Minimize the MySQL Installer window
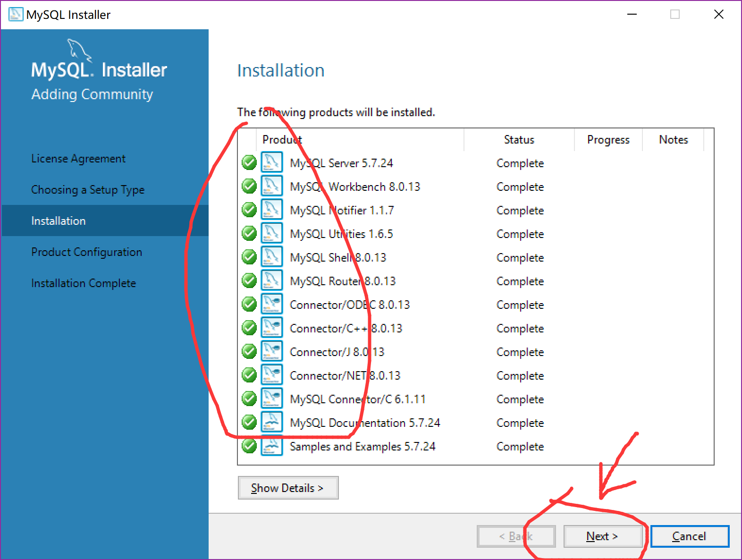Viewport: 742px width, 560px height. click(632, 15)
